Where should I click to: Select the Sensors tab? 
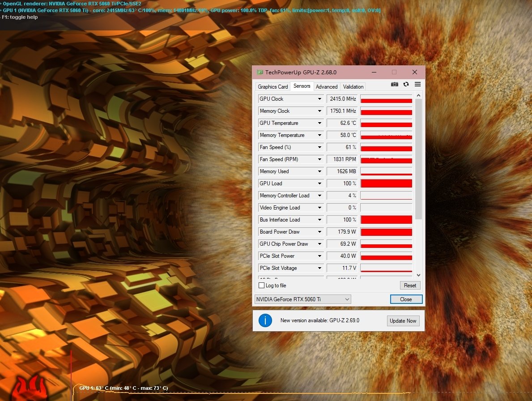[x=302, y=86]
